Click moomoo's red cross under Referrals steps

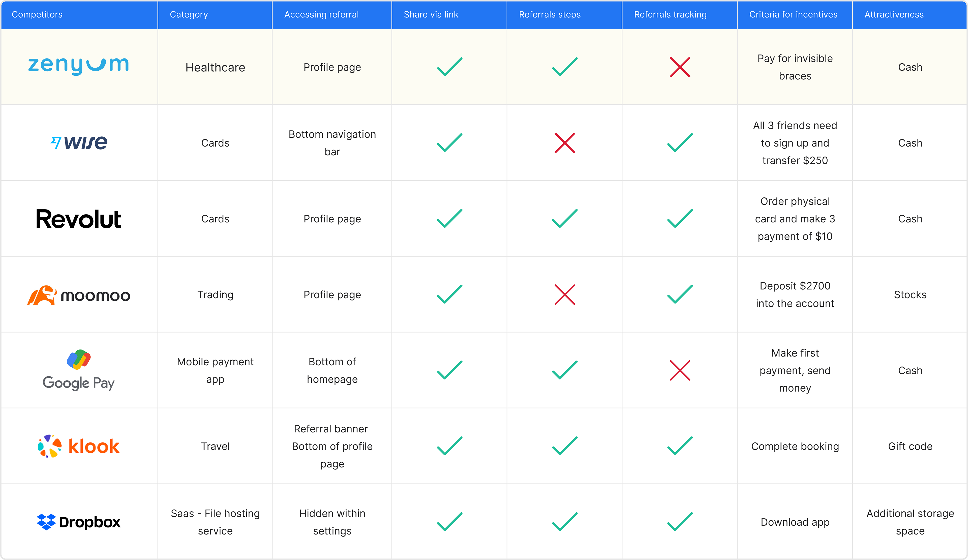(564, 294)
